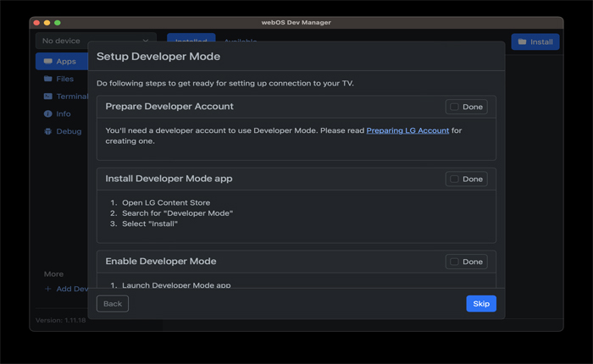Click the plus icon beside Add Device
This screenshot has width=593, height=364.
(48, 289)
